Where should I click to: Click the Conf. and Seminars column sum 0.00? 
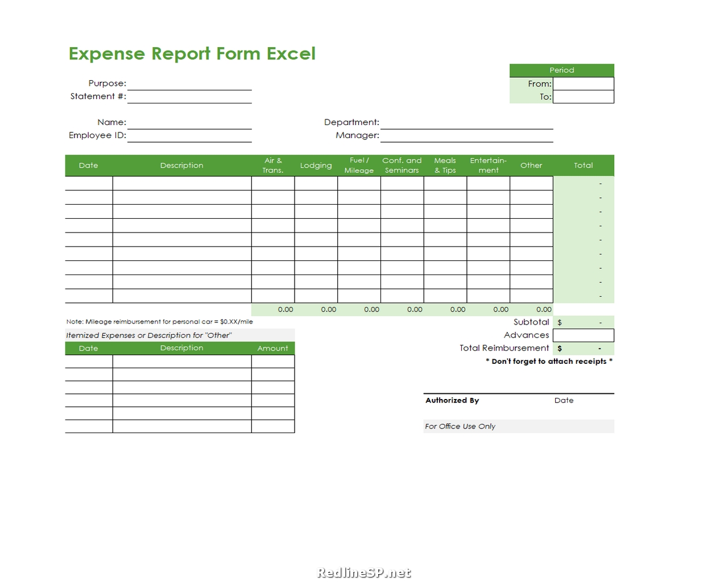[402, 310]
